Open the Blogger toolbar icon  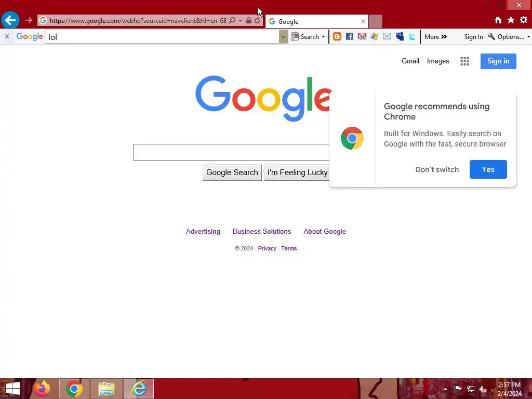point(337,37)
